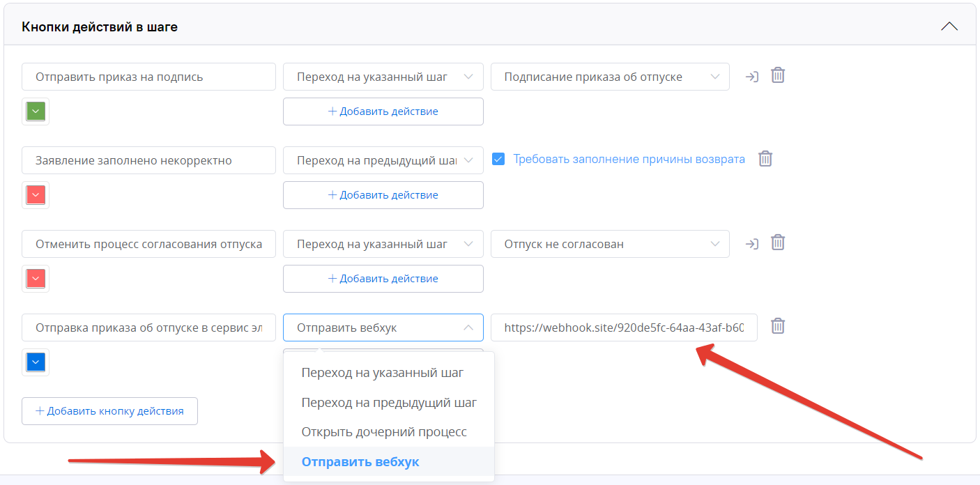Viewport: 980px width, 485px height.
Task: Open the "Отпуск не согласован" step dropdown
Action: pyautogui.click(x=610, y=244)
